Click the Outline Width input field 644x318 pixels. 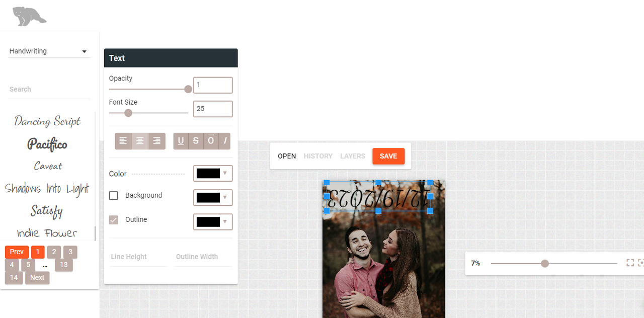203,257
